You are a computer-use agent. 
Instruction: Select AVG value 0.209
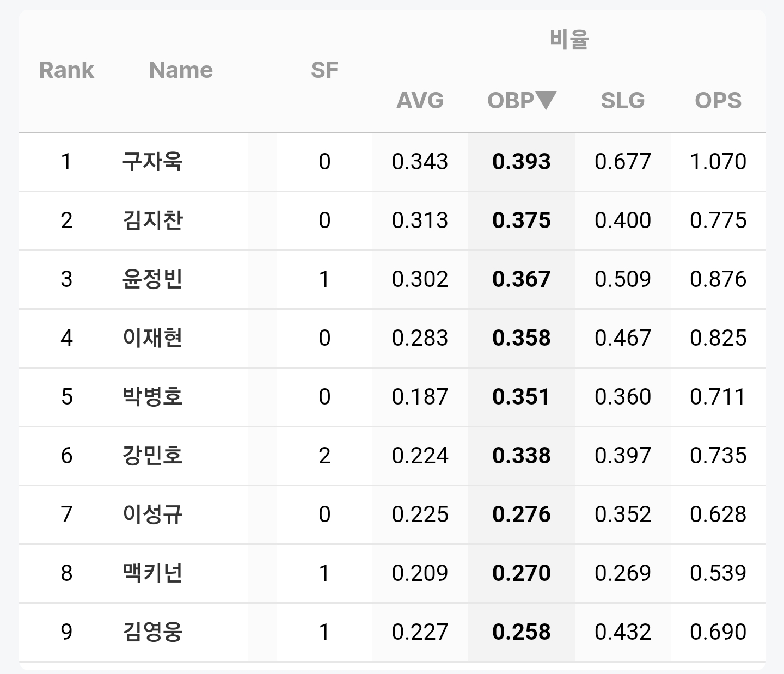(420, 573)
